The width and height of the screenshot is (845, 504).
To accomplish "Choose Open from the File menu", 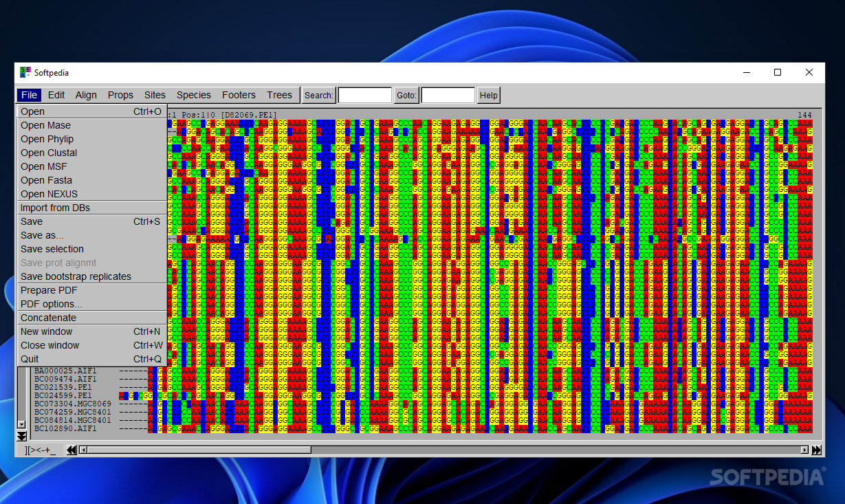I will (x=92, y=111).
